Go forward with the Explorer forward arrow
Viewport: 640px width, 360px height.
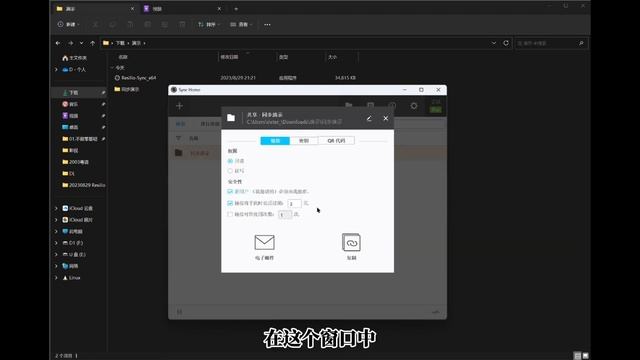point(70,43)
